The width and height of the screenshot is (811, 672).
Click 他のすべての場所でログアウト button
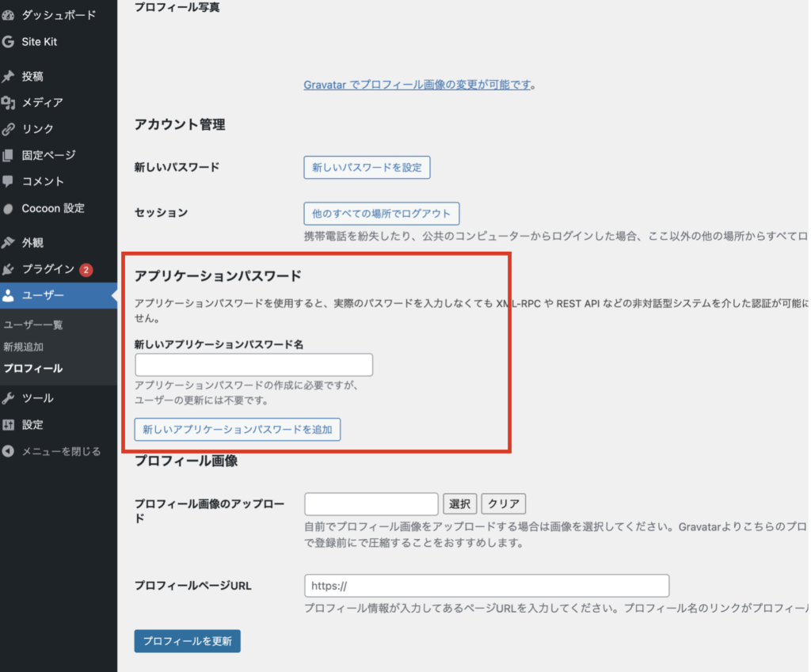(x=381, y=214)
